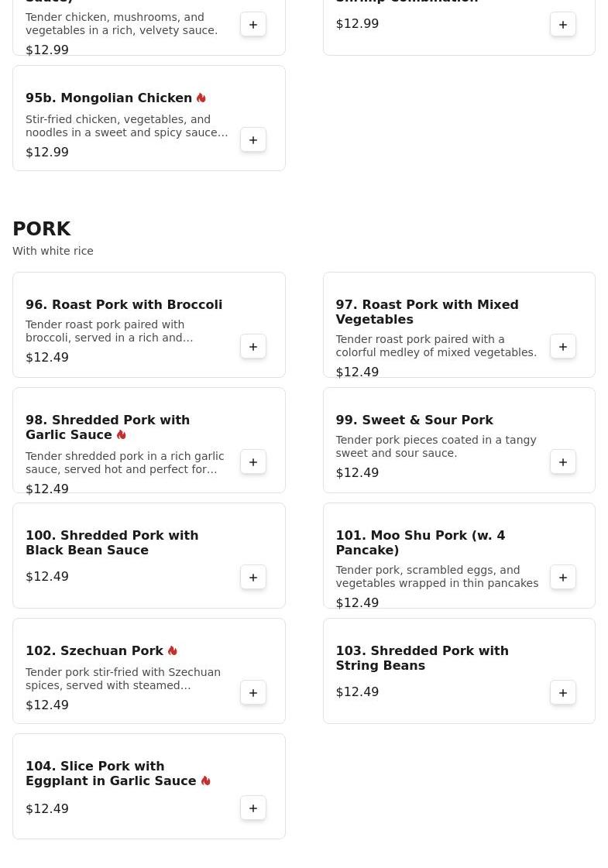The height and width of the screenshot is (868, 608).
Task: Add Shredded Pork with Black Bean Sauce
Action: (x=253, y=578)
